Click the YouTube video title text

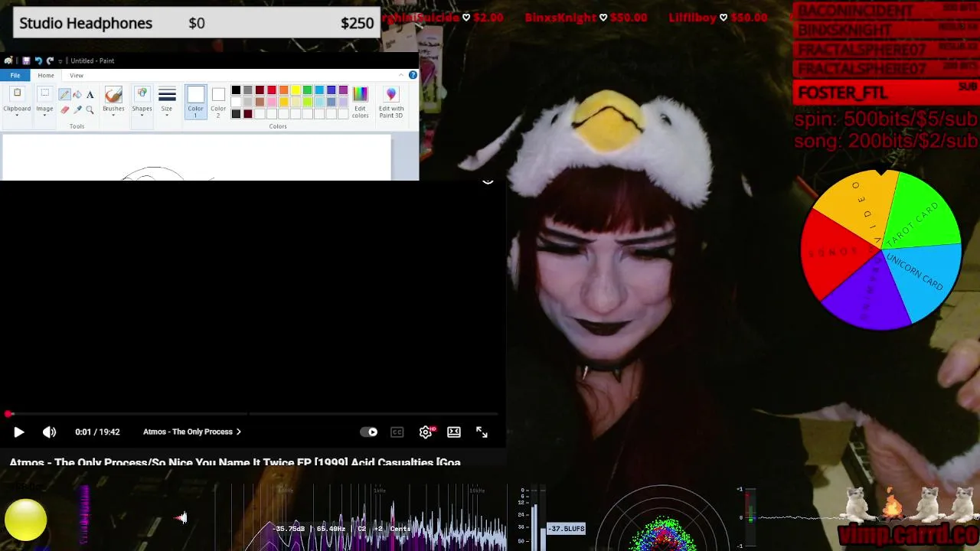pos(235,462)
